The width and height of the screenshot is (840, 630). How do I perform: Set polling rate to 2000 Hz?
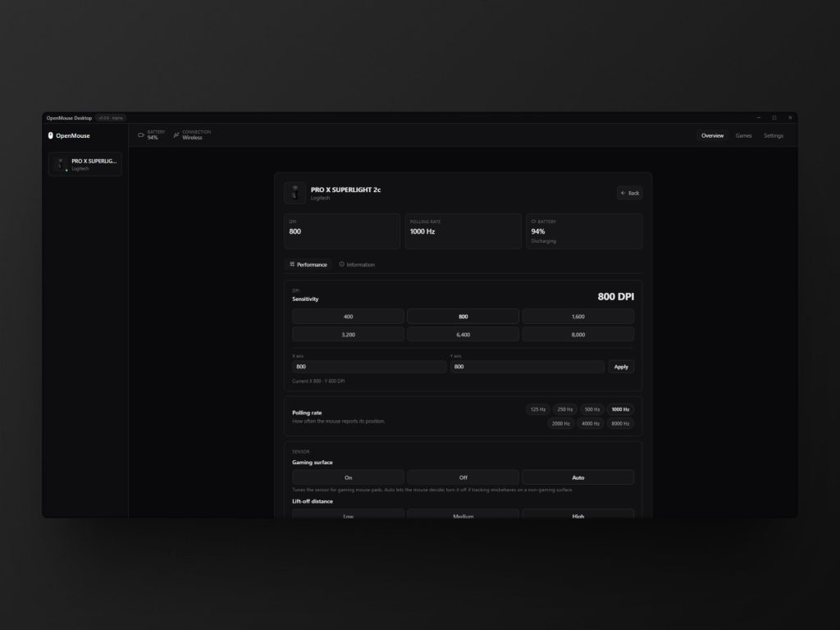coord(561,423)
